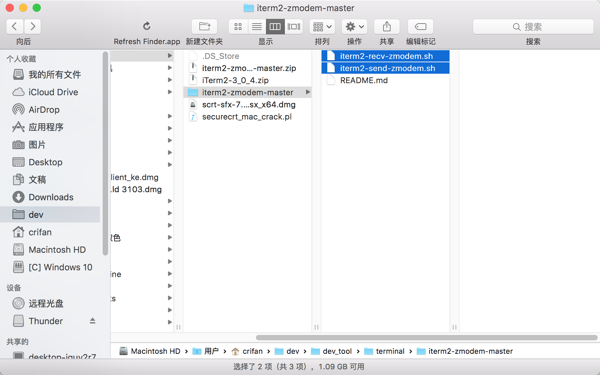This screenshot has width=600, height=375.
Task: Open AirDrop in sidebar
Action: point(51,110)
